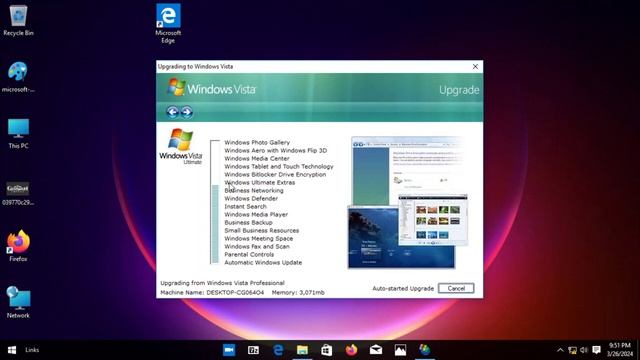Click the network status tray icon
Screen dimensions: 640x360
point(572,350)
